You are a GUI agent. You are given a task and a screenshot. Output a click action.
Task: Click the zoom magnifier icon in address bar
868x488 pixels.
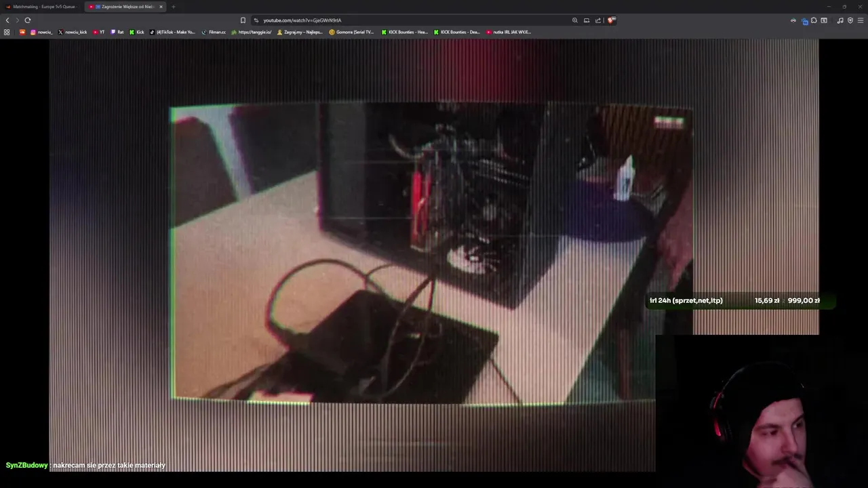[575, 20]
